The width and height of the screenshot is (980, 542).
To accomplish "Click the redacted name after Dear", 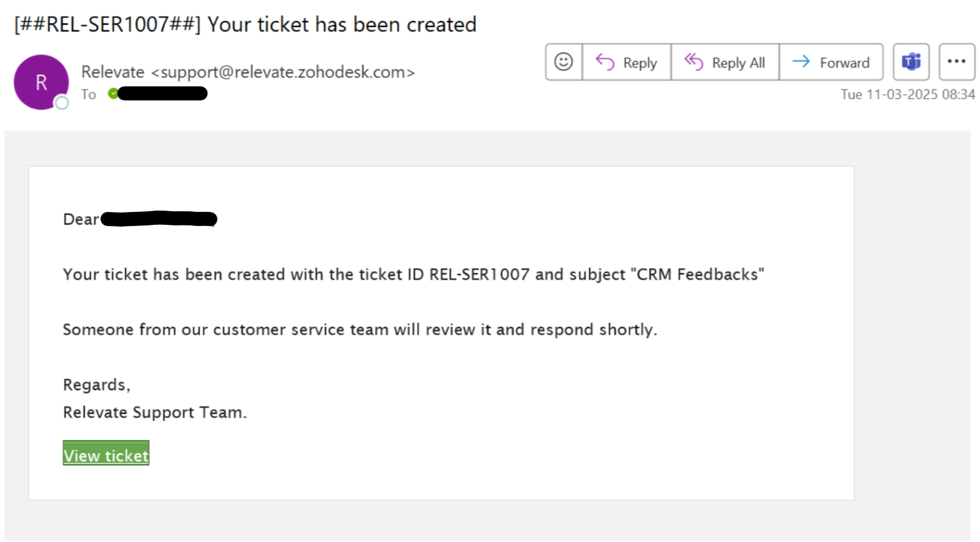I will point(159,219).
